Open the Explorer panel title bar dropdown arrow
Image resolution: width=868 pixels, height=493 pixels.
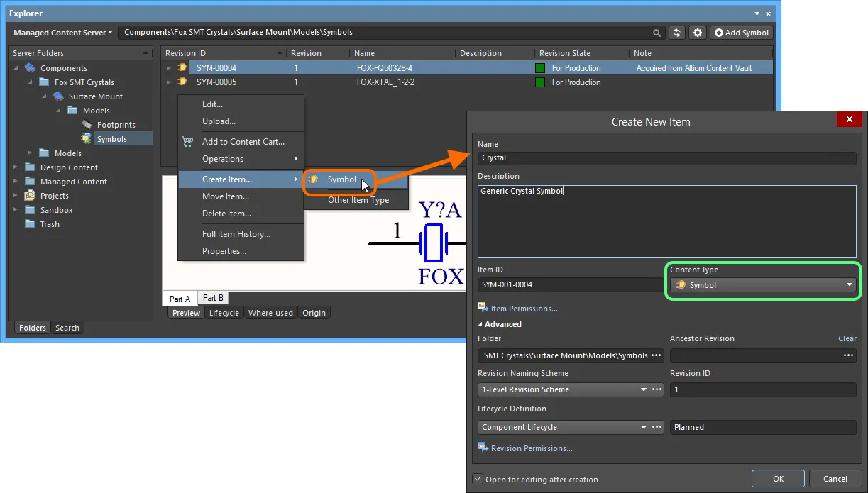[x=757, y=13]
